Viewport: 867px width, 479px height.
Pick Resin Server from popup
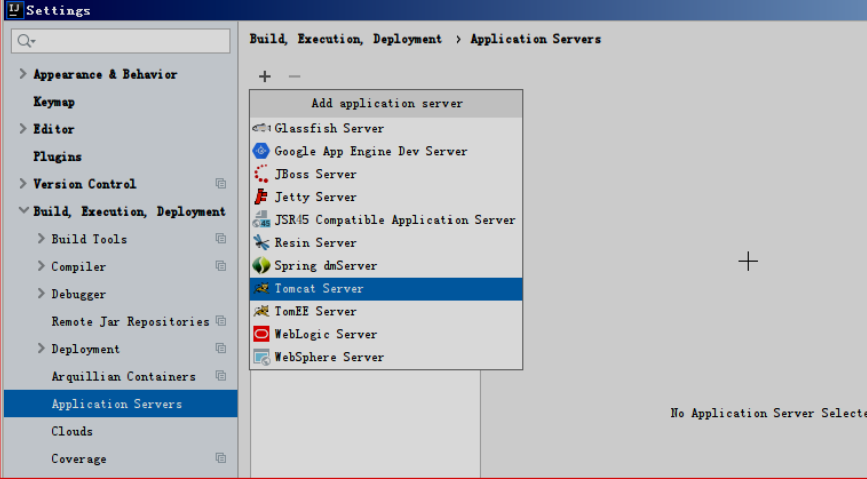point(386,242)
